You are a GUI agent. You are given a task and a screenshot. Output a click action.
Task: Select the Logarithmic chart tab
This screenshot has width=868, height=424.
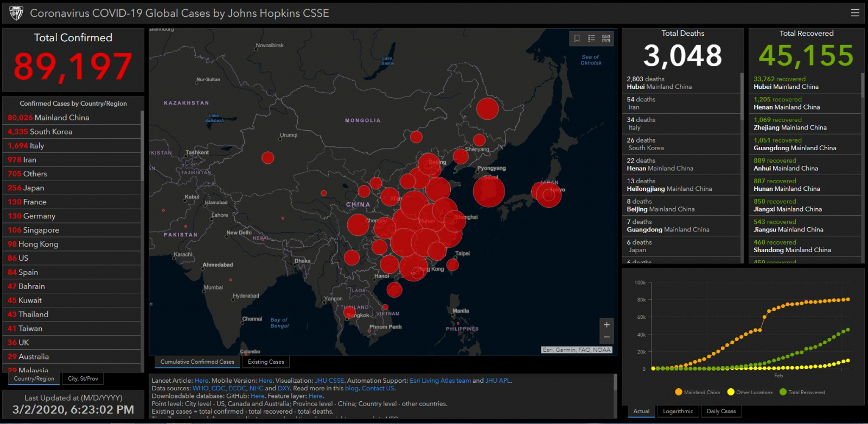pos(678,411)
